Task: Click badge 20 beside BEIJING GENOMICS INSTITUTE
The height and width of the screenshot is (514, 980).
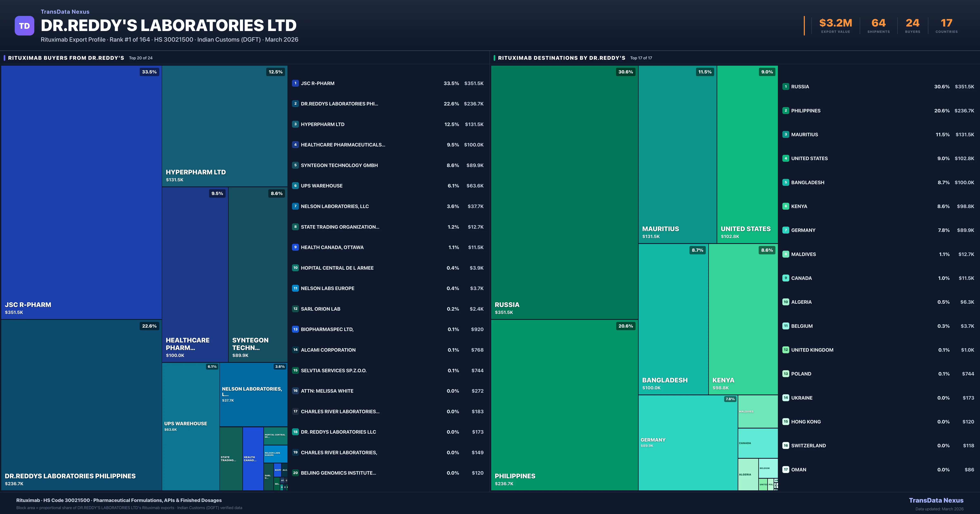Action: (x=296, y=473)
